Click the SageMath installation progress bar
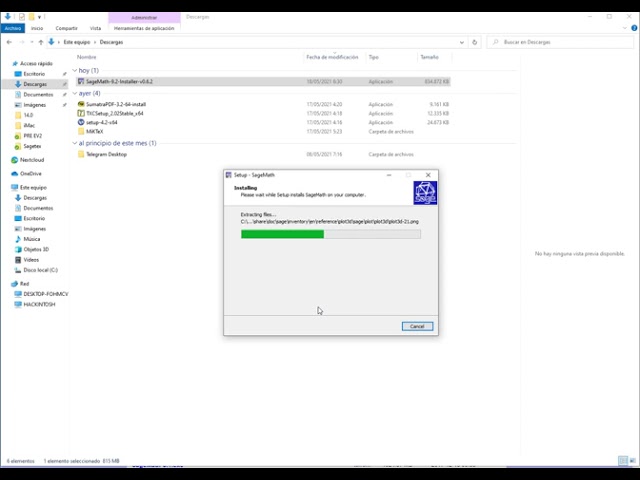The image size is (640, 480). (331, 234)
